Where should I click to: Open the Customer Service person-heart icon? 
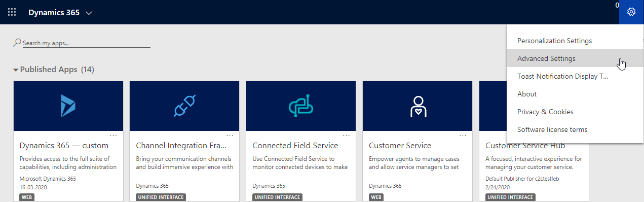point(418,106)
